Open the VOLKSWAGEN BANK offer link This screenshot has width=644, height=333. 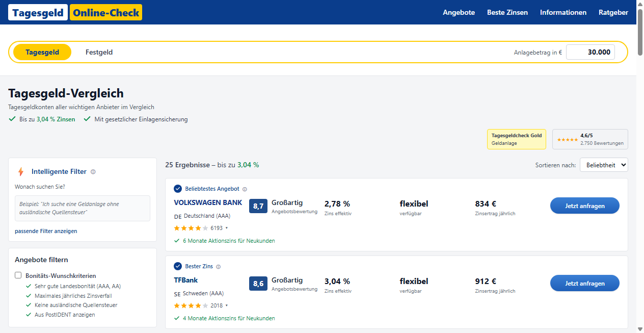coord(208,202)
